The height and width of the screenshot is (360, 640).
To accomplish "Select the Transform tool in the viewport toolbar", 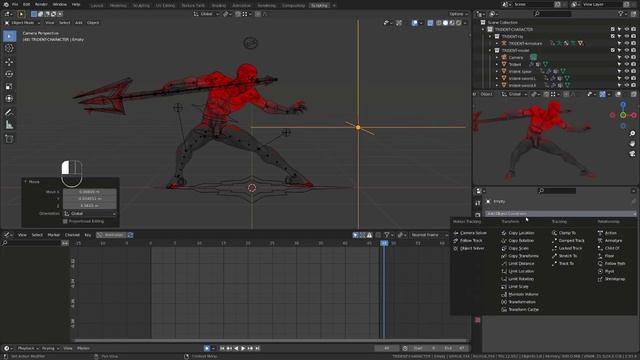I will pos(9,98).
